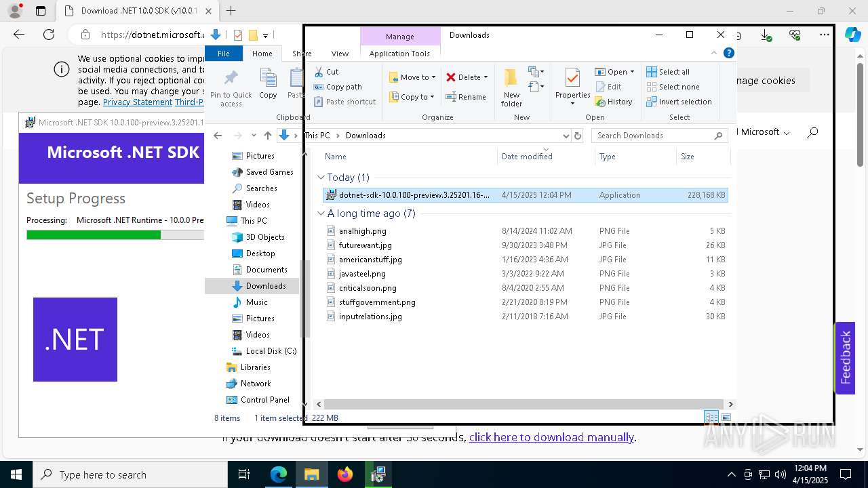Open the Delete dropdown arrow
This screenshot has width=868, height=488.
(x=486, y=77)
